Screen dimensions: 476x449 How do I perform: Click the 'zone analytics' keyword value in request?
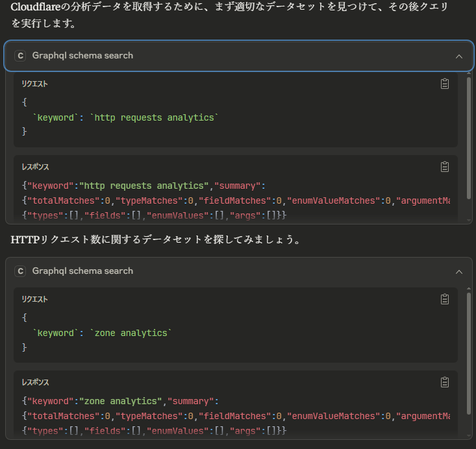[x=131, y=333]
